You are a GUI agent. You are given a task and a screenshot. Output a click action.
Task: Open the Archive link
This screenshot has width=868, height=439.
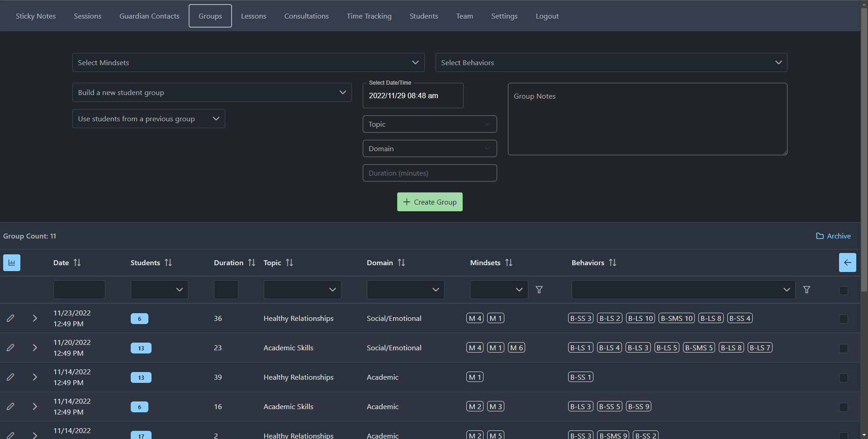click(x=833, y=236)
